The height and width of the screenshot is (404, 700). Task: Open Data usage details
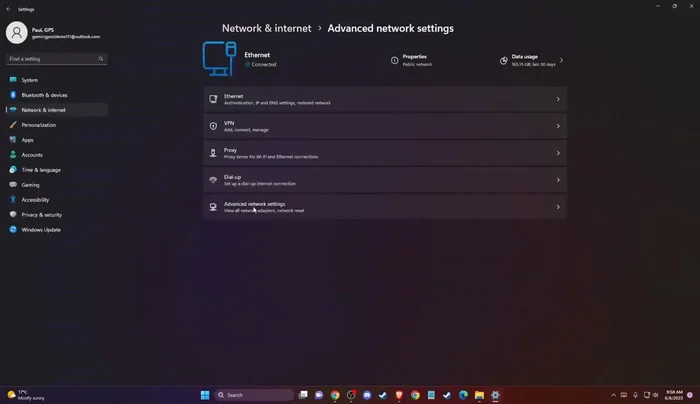pyautogui.click(x=532, y=60)
